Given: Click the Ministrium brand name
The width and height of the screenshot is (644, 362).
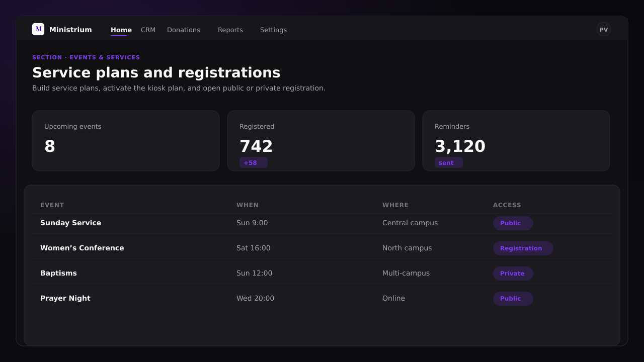Looking at the screenshot, I should point(70,30).
